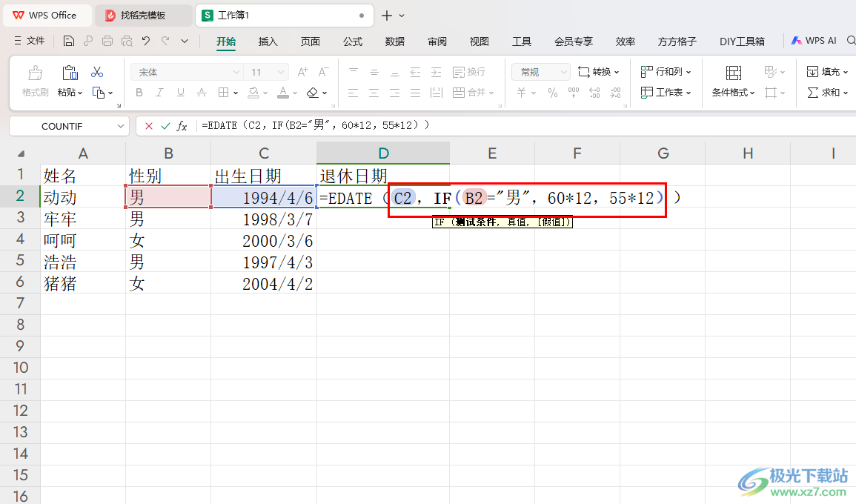856x504 pixels.
Task: Open the insert function fx button
Action: pos(182,126)
